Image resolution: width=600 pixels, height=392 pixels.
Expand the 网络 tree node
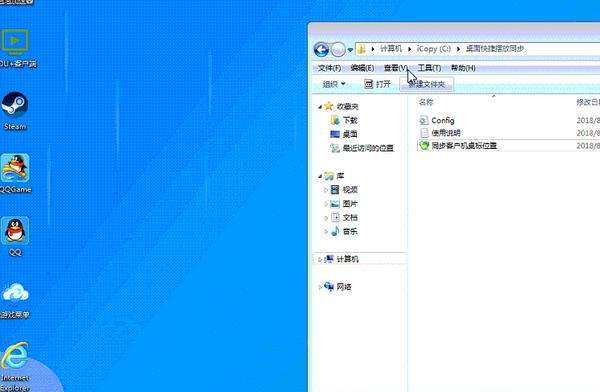pyautogui.click(x=320, y=287)
